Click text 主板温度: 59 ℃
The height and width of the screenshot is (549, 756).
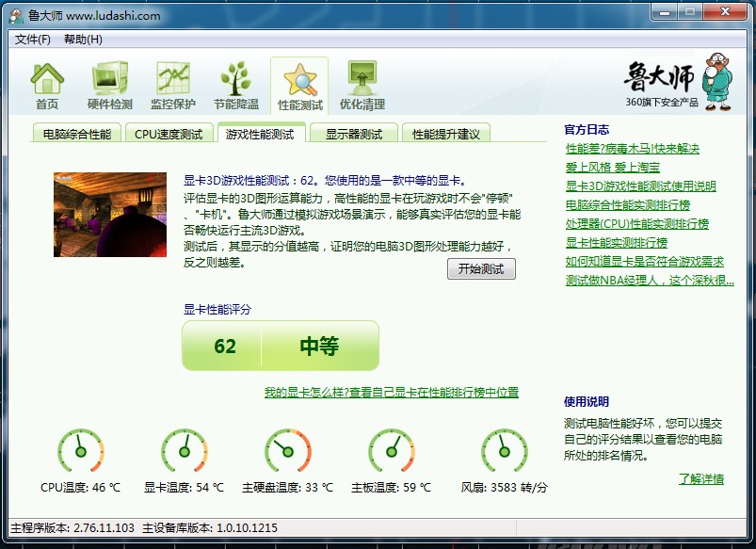(x=391, y=487)
